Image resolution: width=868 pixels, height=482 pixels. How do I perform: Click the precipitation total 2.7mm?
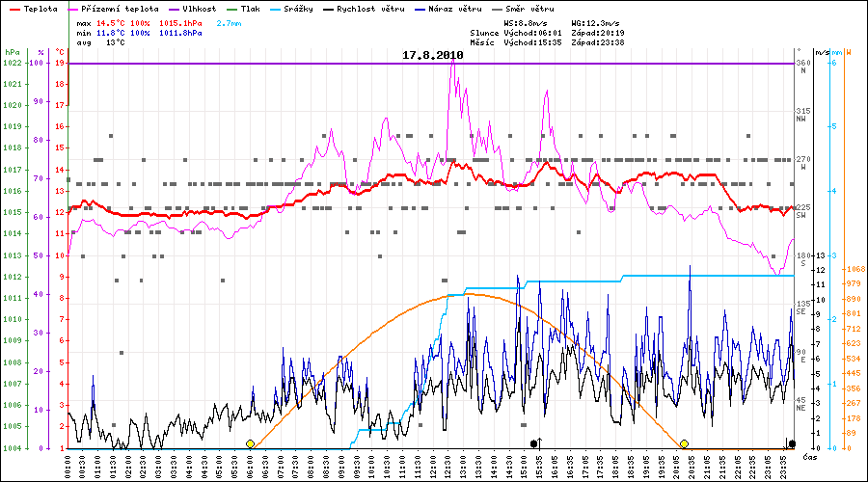point(229,23)
